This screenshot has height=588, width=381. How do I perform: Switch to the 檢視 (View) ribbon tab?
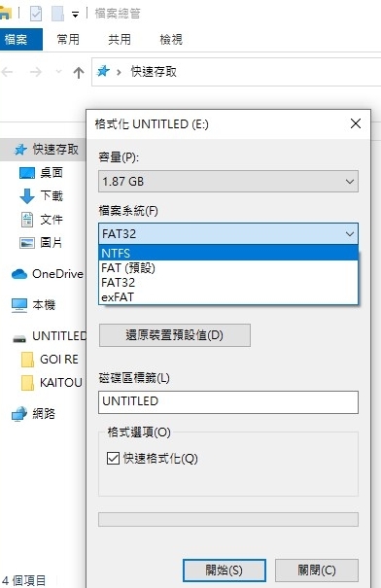(171, 40)
